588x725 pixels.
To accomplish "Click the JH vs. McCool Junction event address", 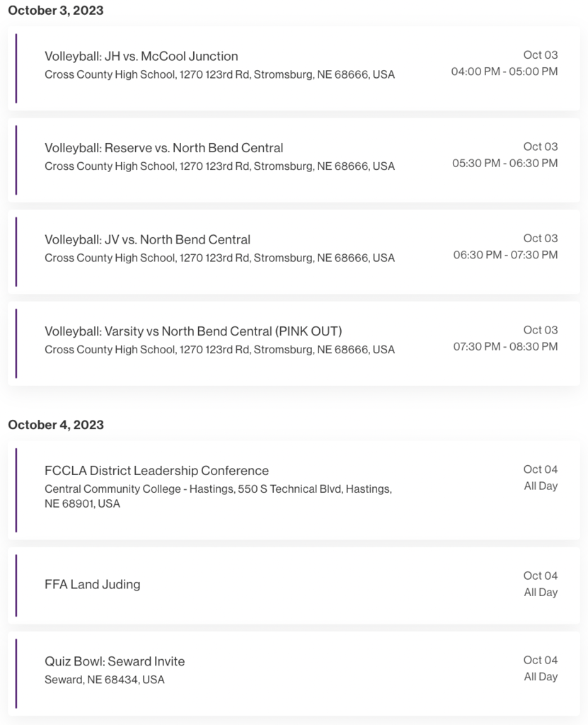I will coord(219,74).
